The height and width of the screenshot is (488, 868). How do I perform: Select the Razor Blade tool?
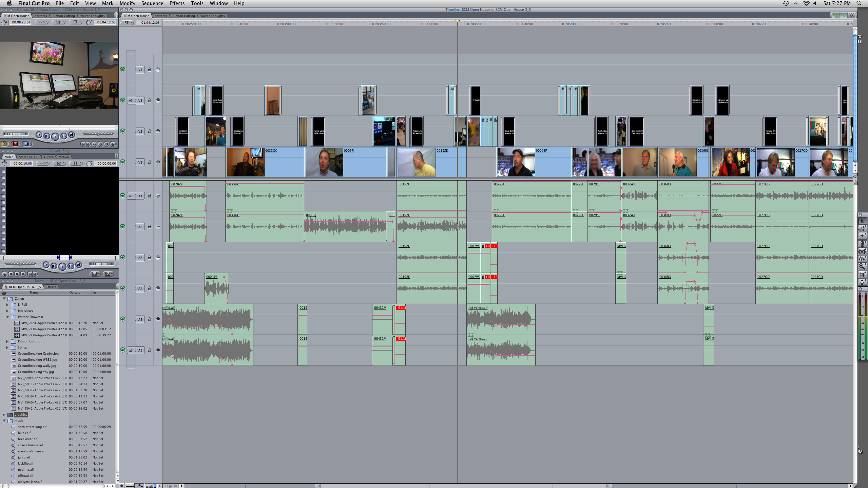[862, 259]
